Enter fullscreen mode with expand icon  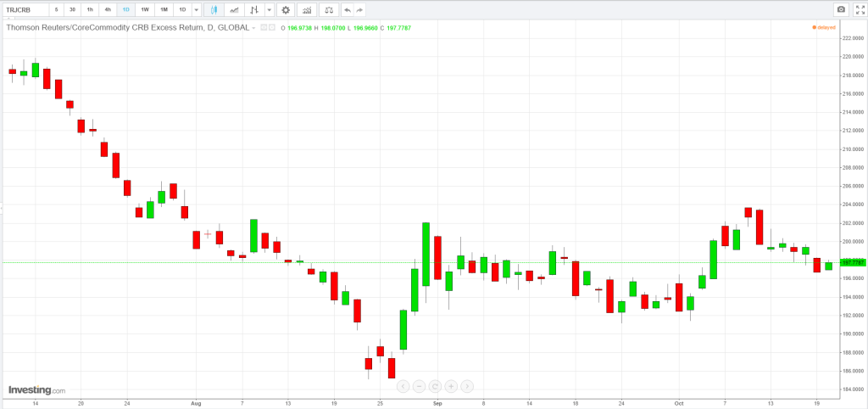click(x=859, y=9)
